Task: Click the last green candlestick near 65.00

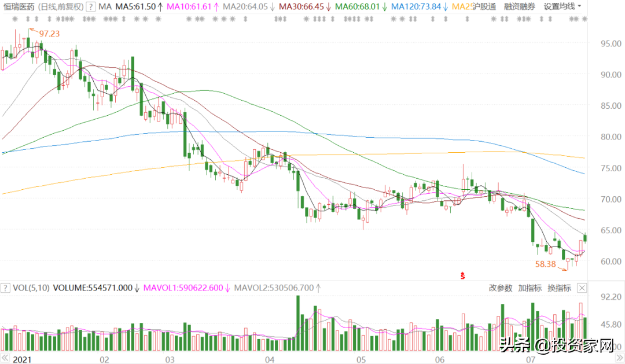Action: [584, 238]
